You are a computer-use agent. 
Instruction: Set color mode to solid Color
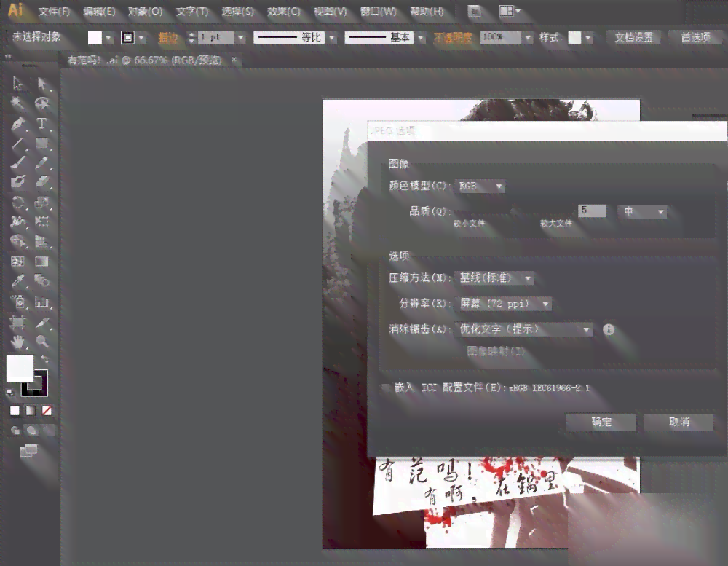click(x=15, y=411)
